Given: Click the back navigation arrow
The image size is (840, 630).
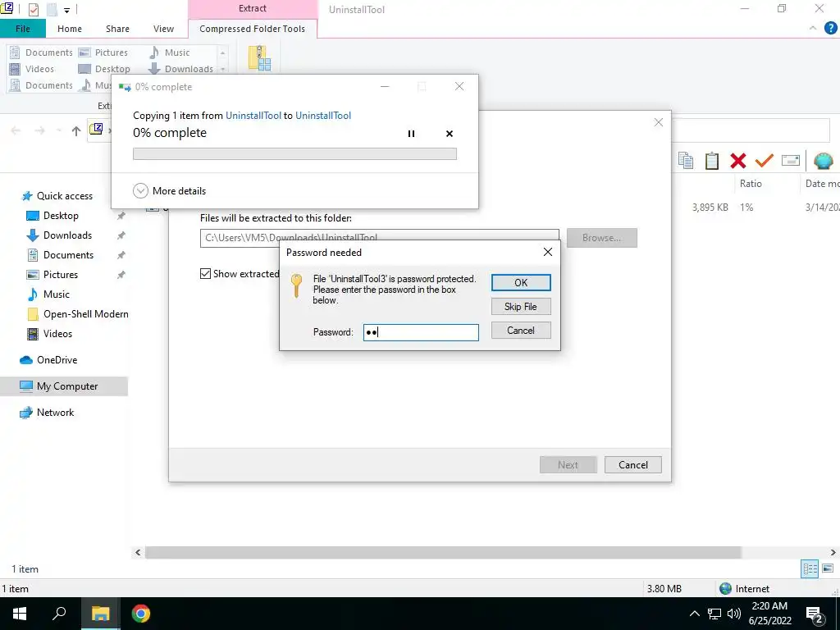Looking at the screenshot, I should pyautogui.click(x=16, y=130).
